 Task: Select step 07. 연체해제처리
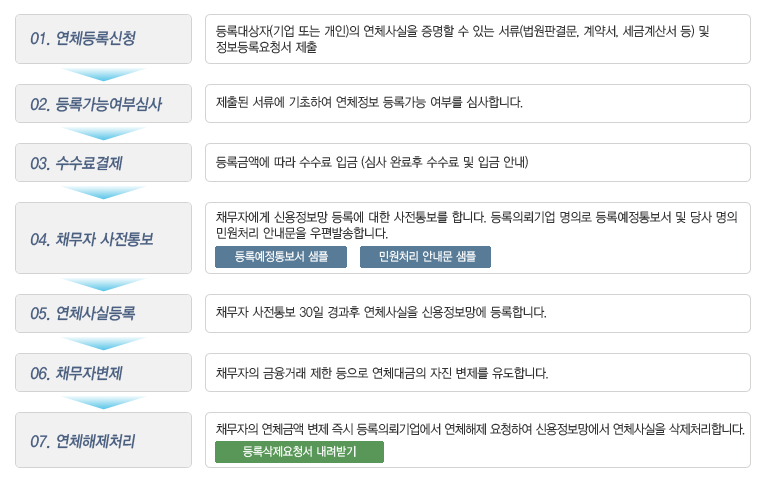tap(104, 440)
